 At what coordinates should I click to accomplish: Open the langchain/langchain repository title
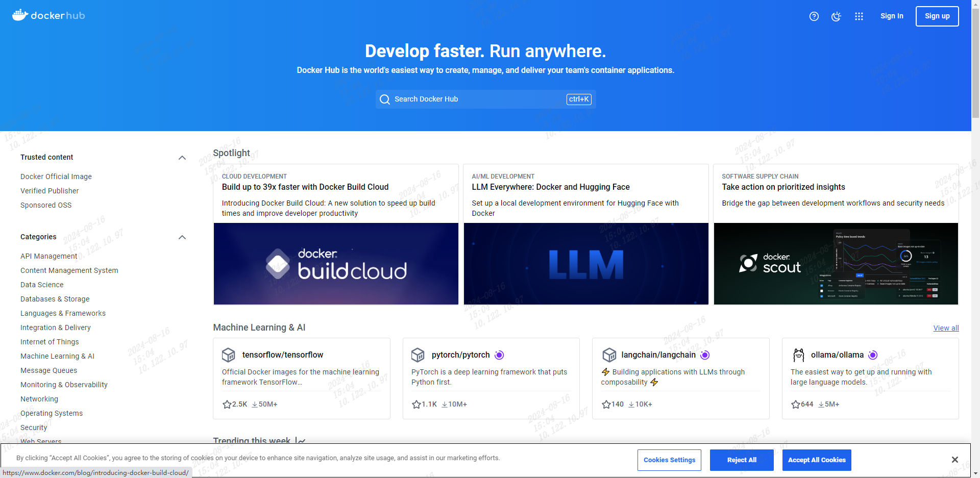coord(658,355)
